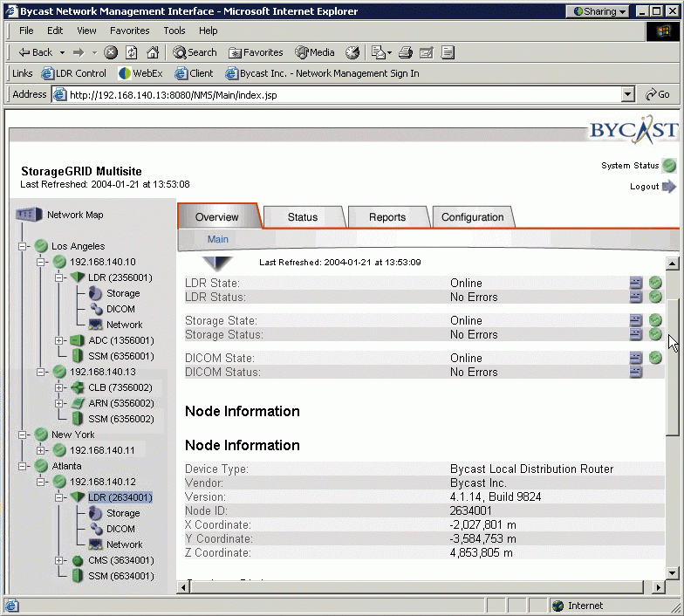The width and height of the screenshot is (684, 616).
Task: Click the Los Angeles green status icon
Action: pyautogui.click(x=41, y=246)
